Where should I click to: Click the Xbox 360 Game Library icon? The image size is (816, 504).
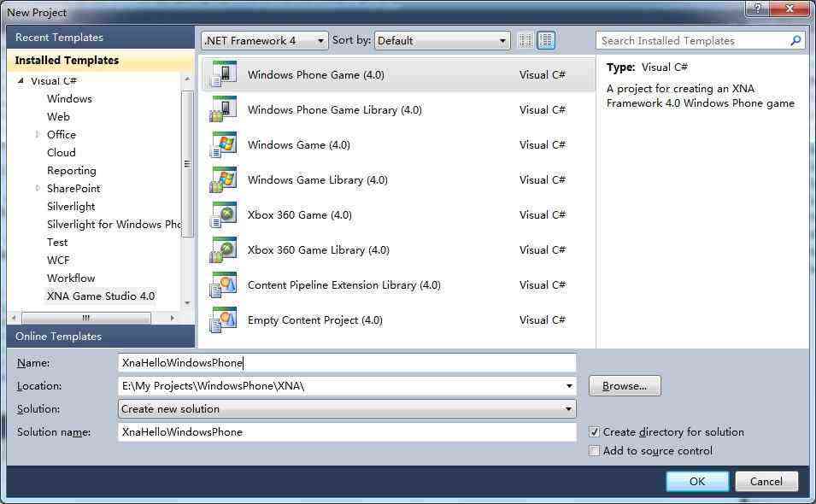pos(223,249)
